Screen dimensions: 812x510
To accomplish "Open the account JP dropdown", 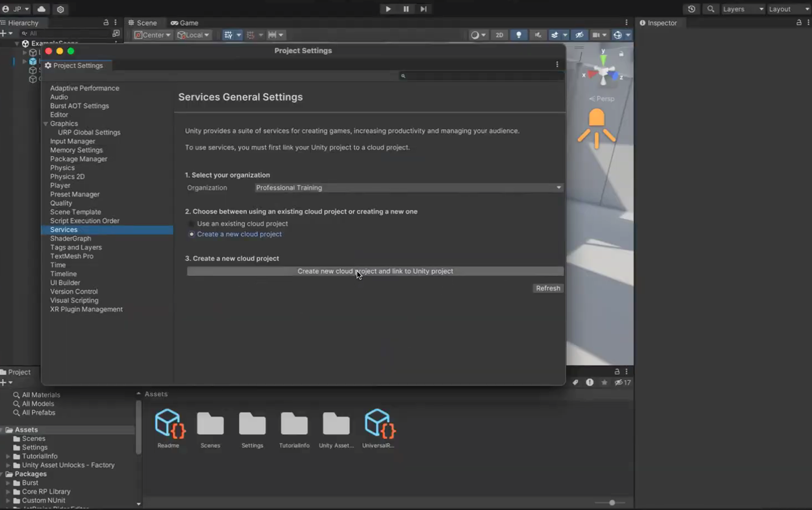I will tap(16, 9).
